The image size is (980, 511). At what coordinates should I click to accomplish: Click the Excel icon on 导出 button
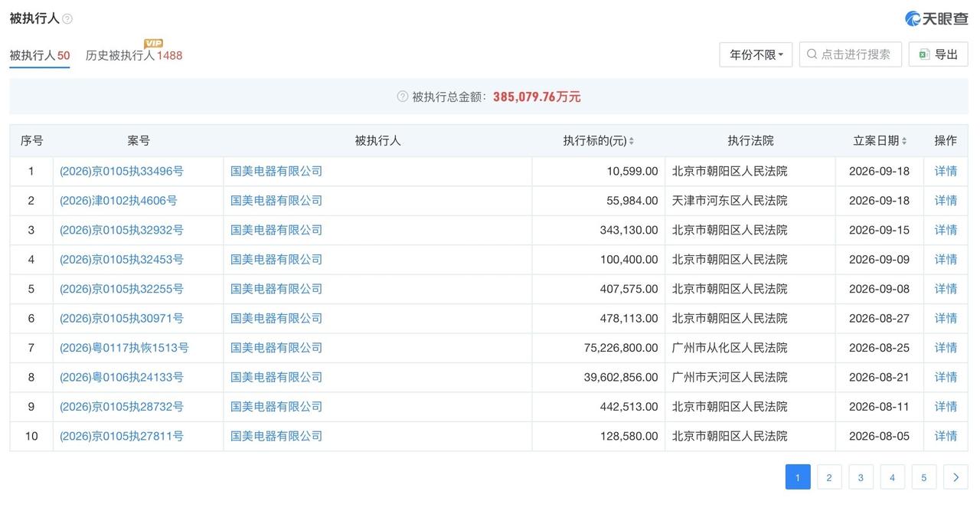tap(924, 54)
